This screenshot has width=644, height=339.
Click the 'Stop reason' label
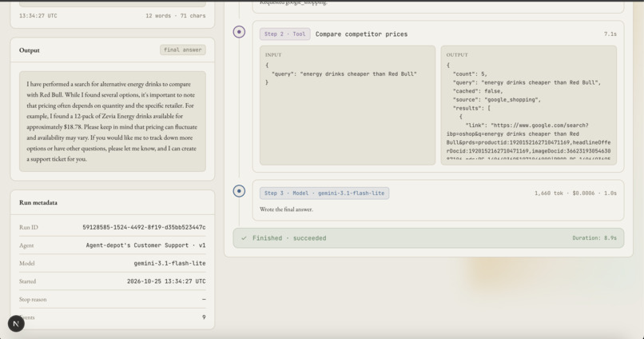33,300
